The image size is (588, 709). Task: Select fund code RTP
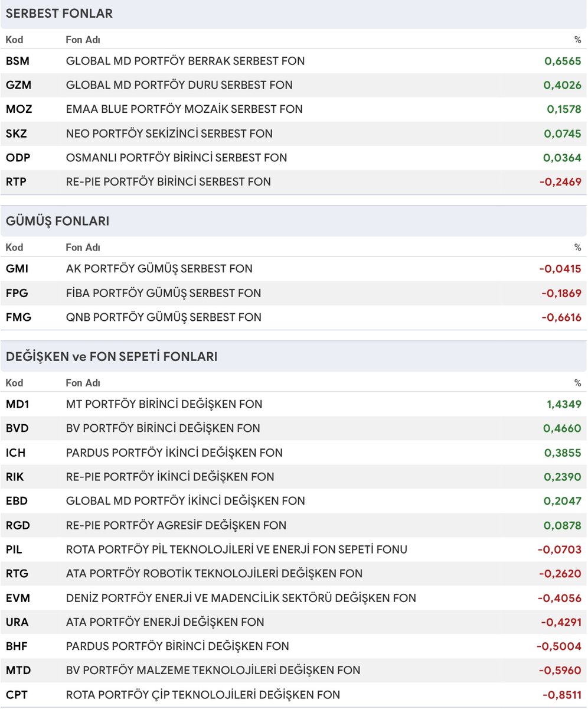click(x=17, y=182)
